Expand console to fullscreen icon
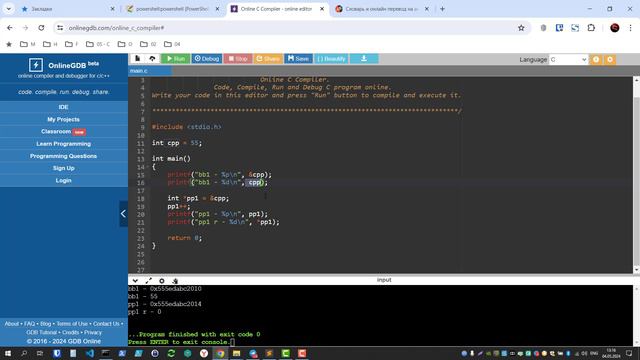This screenshot has height=360, width=640. (x=149, y=281)
